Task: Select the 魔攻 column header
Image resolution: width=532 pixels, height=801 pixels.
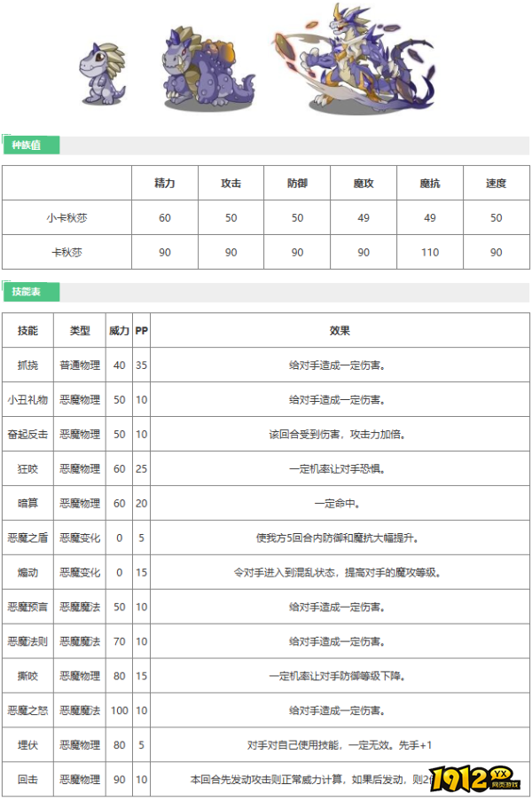Action: pos(364,184)
